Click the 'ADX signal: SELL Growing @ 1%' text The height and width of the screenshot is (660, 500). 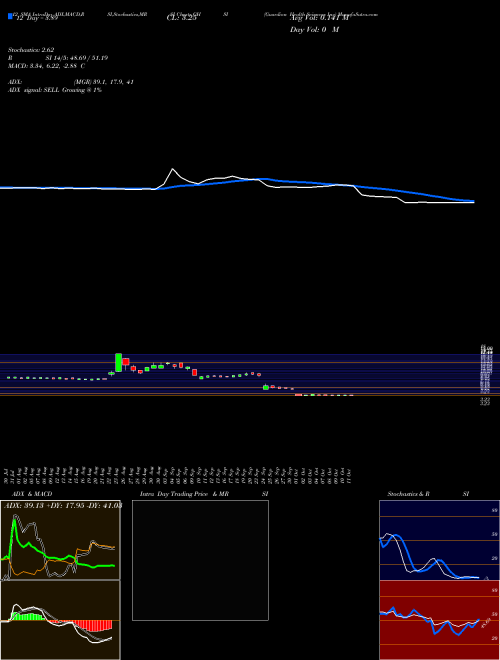[55, 90]
